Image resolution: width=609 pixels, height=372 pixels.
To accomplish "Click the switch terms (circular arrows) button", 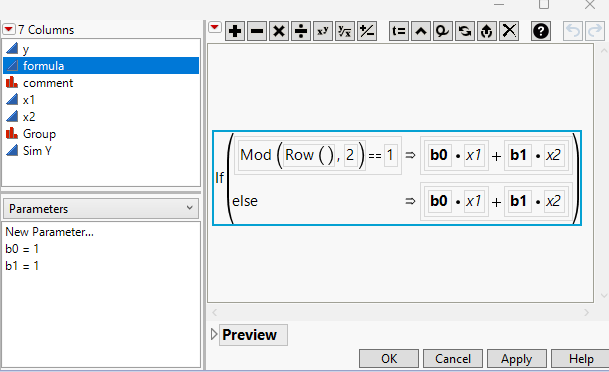I will pos(465,31).
